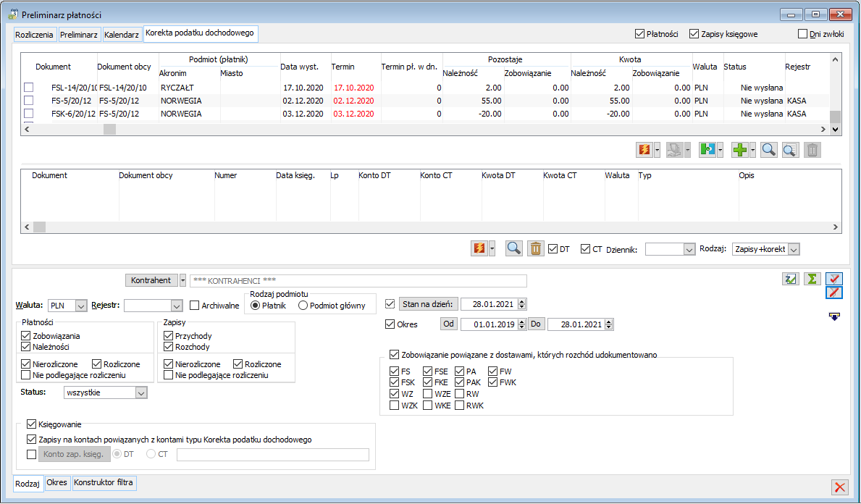The image size is (861, 504).
Task: Switch to the Kalendarz tab
Action: [x=122, y=35]
